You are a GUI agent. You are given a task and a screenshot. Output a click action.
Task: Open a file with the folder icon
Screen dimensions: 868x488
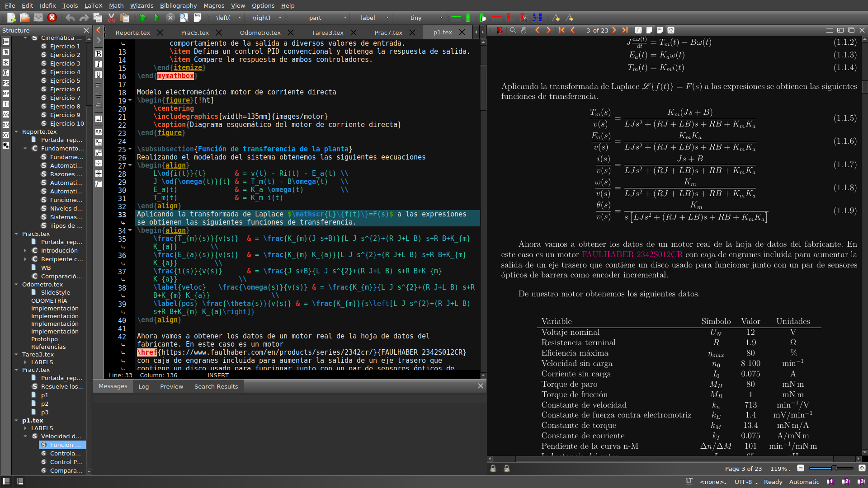(25, 18)
